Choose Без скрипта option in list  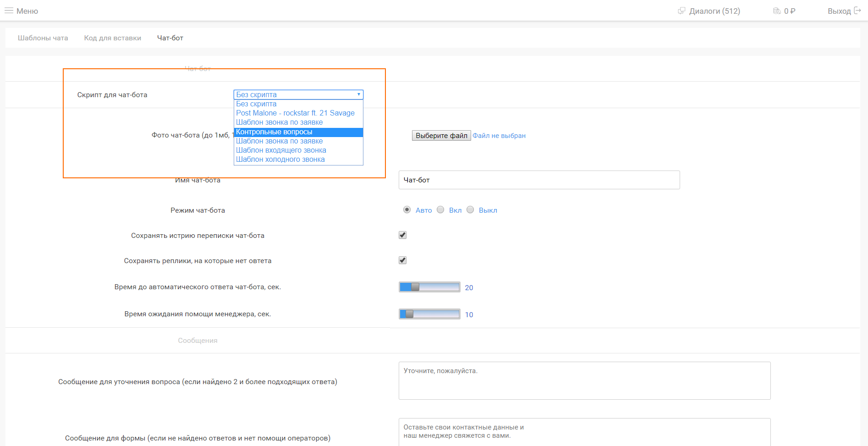298,104
